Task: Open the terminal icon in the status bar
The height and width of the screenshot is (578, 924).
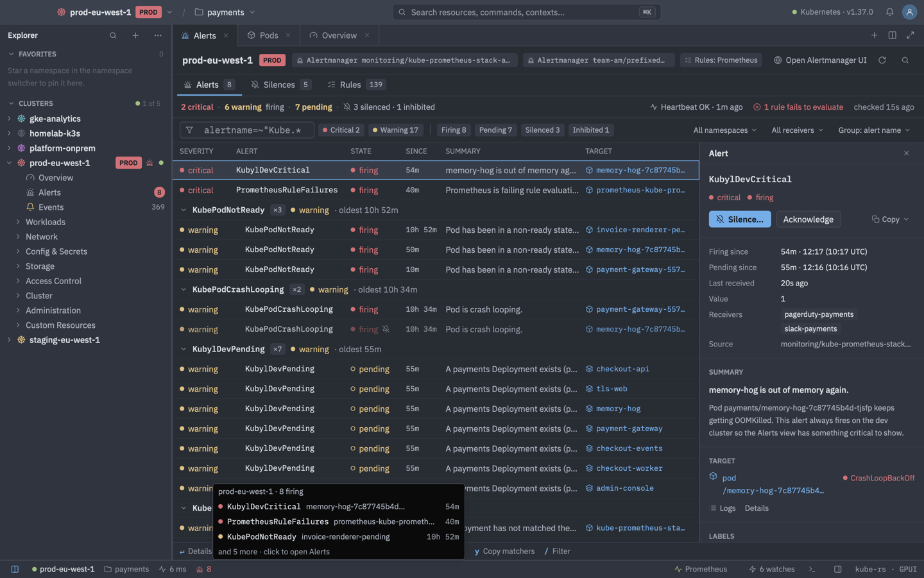Action: (812, 569)
